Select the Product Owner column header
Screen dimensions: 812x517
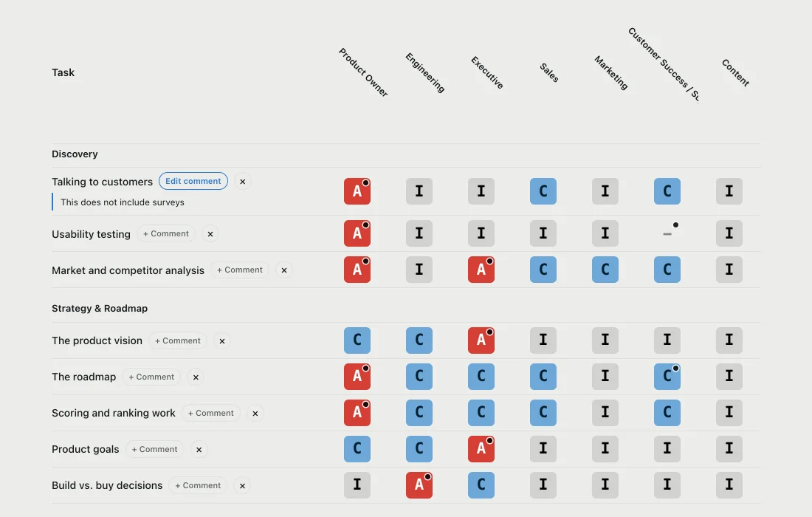pyautogui.click(x=363, y=72)
